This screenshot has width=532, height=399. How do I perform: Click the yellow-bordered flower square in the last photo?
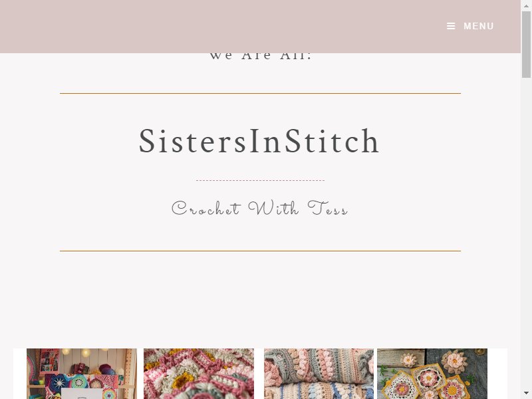pyautogui.click(x=428, y=377)
